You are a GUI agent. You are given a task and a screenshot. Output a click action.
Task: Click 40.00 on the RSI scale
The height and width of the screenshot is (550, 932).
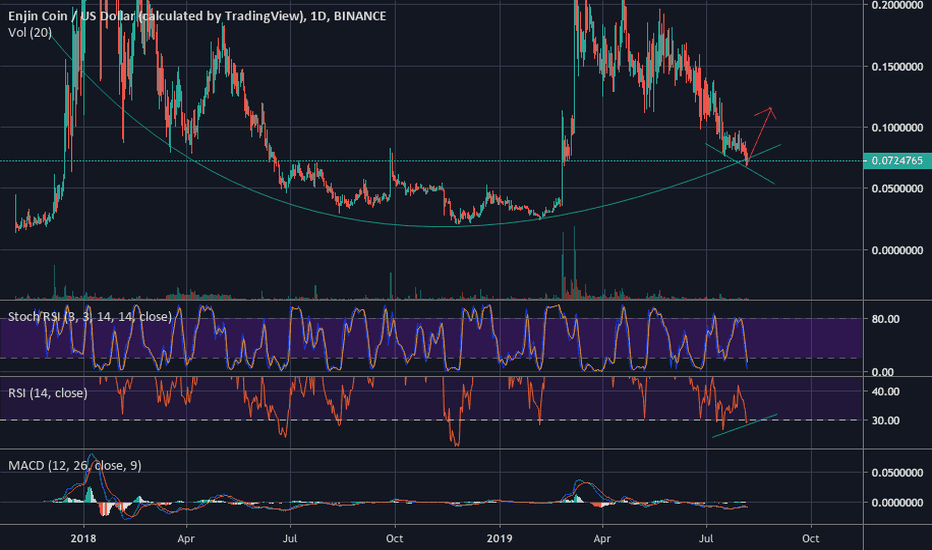[x=885, y=392]
